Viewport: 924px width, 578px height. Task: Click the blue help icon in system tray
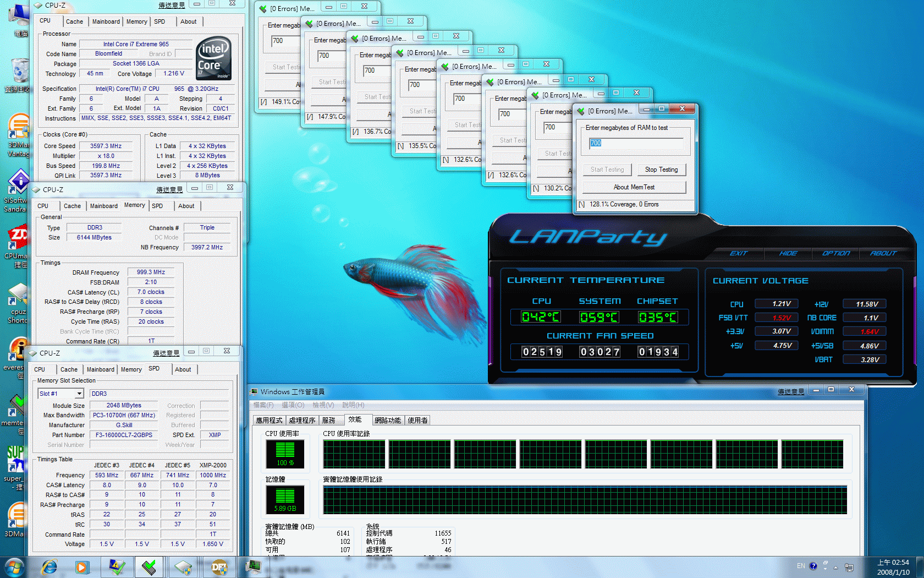coord(813,566)
